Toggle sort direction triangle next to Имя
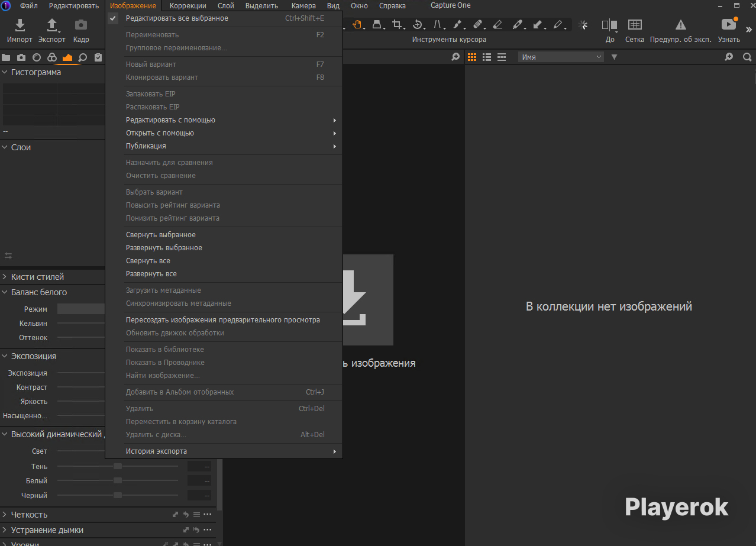This screenshot has height=546, width=756. 614,57
